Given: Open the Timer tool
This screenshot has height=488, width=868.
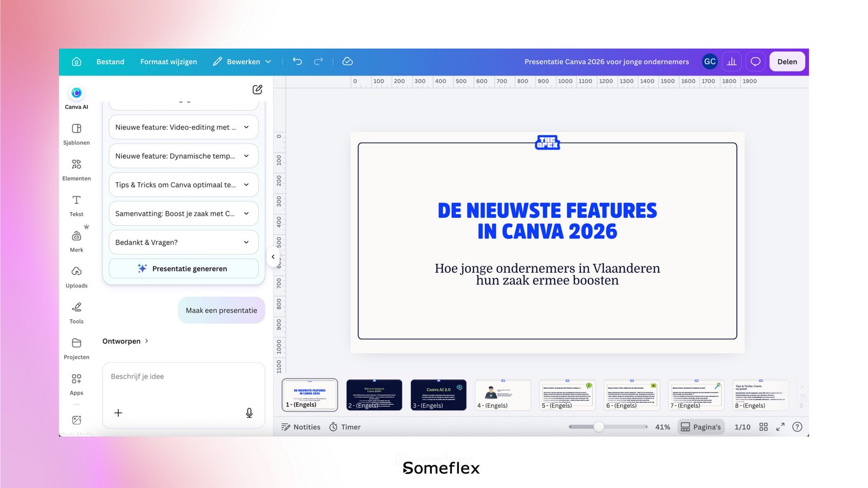Looking at the screenshot, I should click(x=345, y=427).
